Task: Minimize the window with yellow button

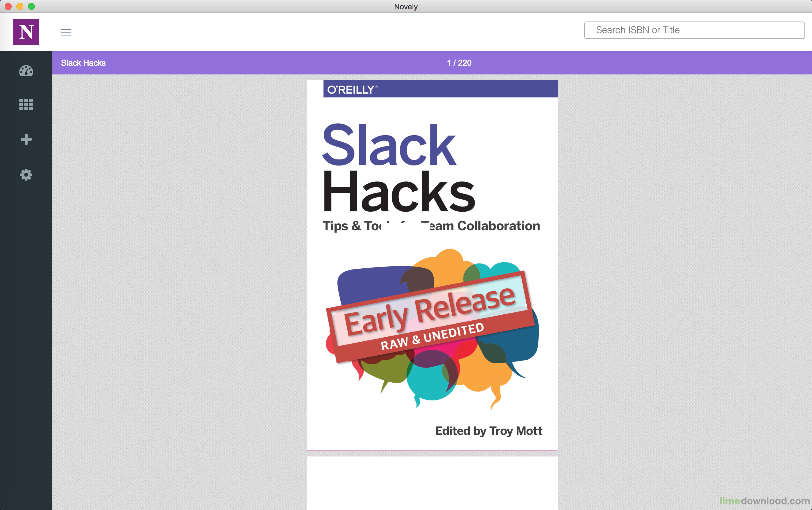Action: (20, 6)
